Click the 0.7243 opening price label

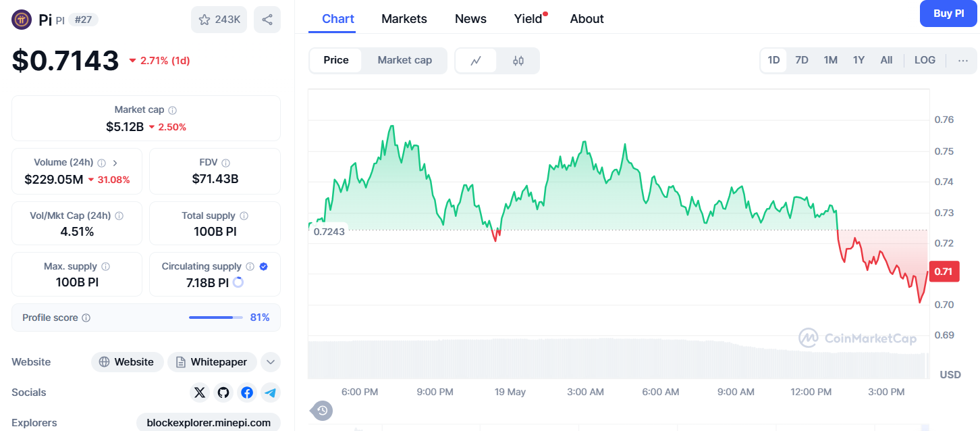click(329, 231)
